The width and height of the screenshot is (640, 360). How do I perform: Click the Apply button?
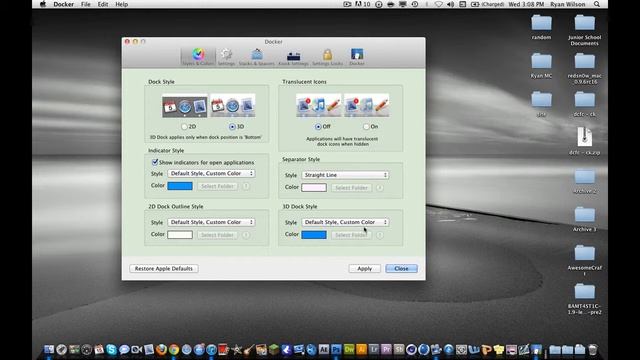click(364, 269)
